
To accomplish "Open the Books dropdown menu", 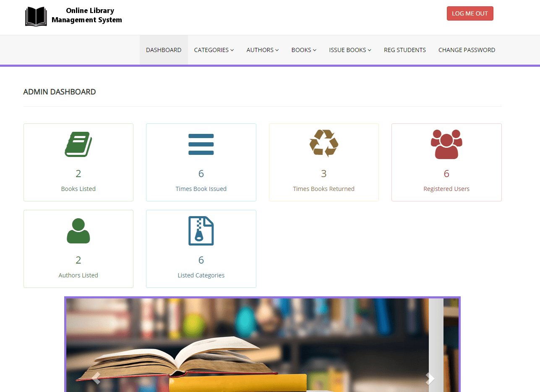I will 304,50.
